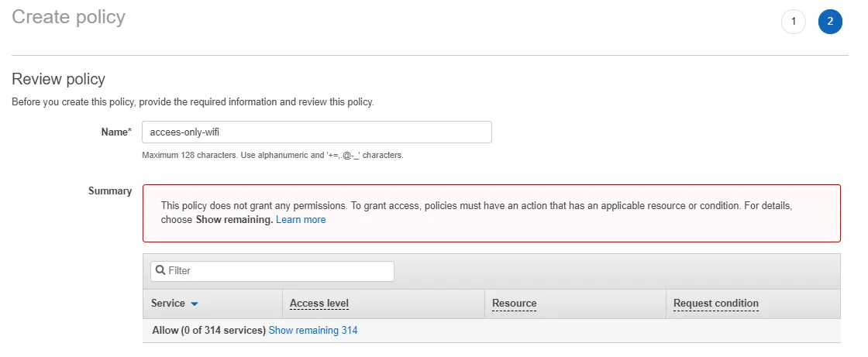Click the Access level column header
Image resolution: width=868 pixels, height=357 pixels.
click(x=319, y=304)
